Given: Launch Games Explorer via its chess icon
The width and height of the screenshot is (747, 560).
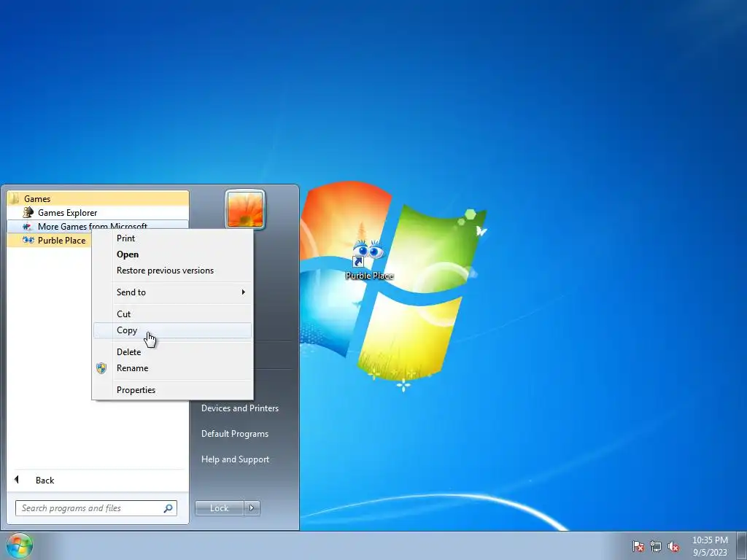Looking at the screenshot, I should (28, 212).
